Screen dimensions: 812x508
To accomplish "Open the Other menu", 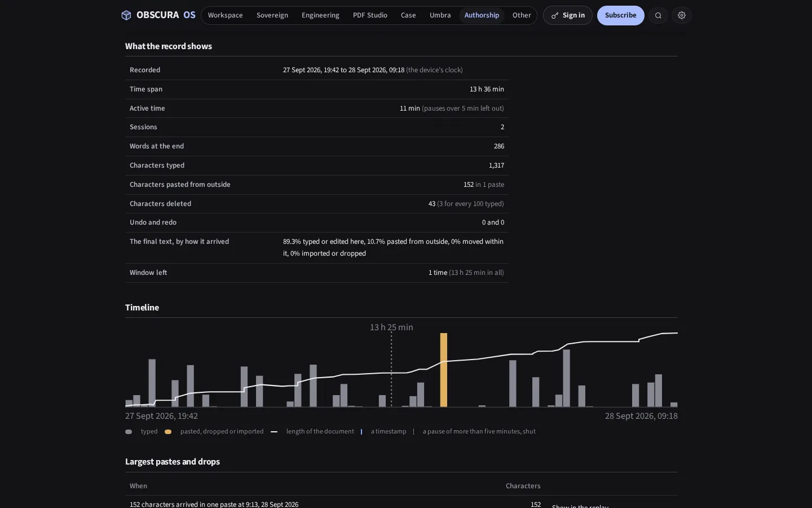I will [x=522, y=15].
